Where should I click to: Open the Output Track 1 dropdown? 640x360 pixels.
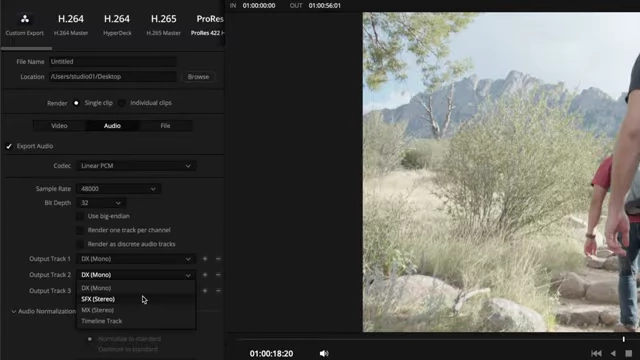(x=136, y=259)
